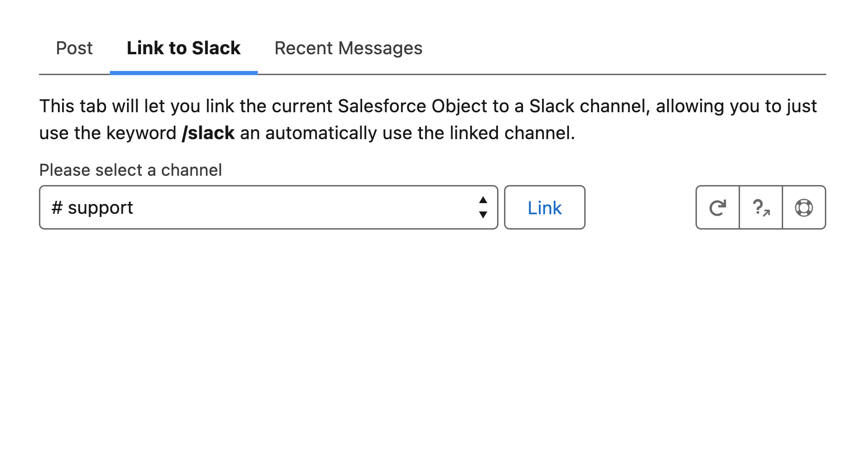Click the '# support' text in the selector
The image size is (868, 461).
click(x=93, y=208)
